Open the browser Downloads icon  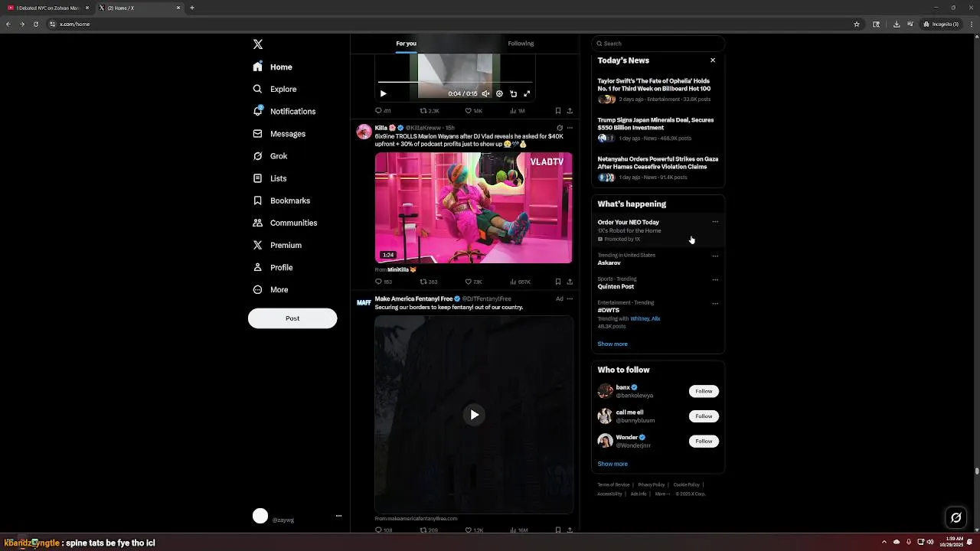[x=897, y=24]
